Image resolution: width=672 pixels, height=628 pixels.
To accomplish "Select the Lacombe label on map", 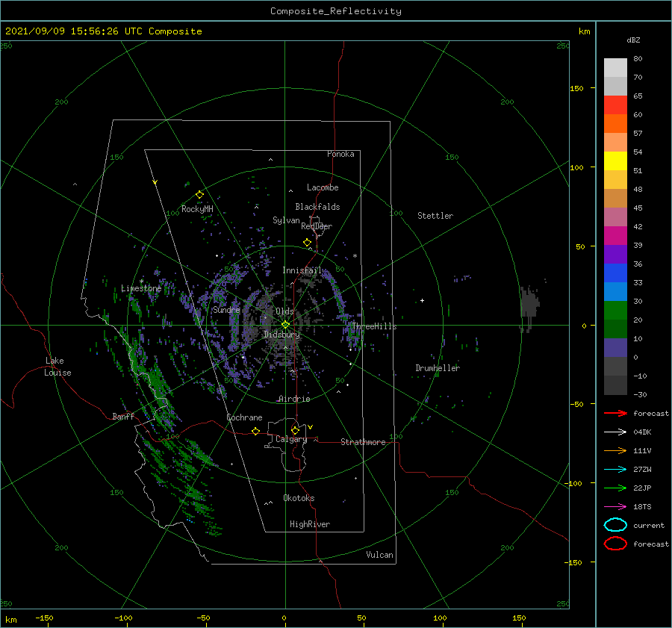I will point(323,187).
